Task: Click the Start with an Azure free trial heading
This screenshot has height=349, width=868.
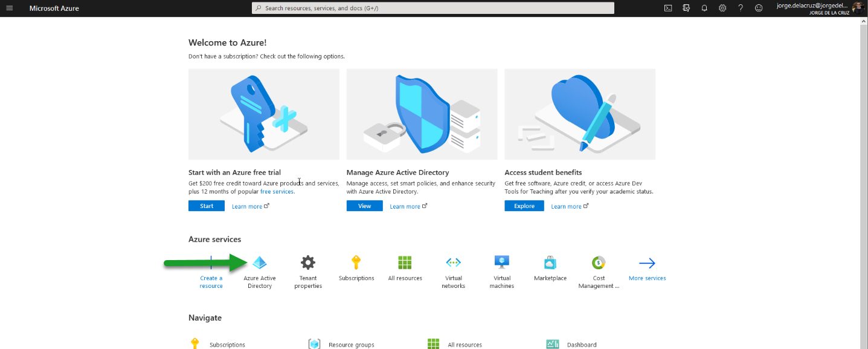Action: (234, 172)
